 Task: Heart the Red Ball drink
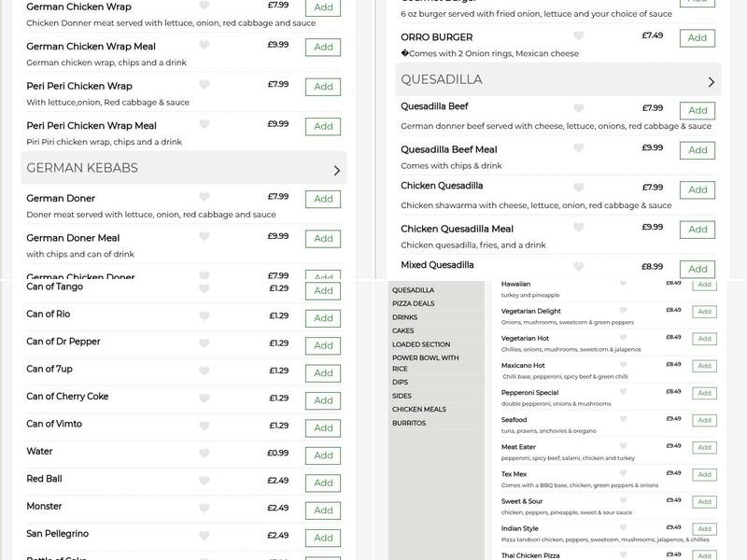click(x=204, y=481)
